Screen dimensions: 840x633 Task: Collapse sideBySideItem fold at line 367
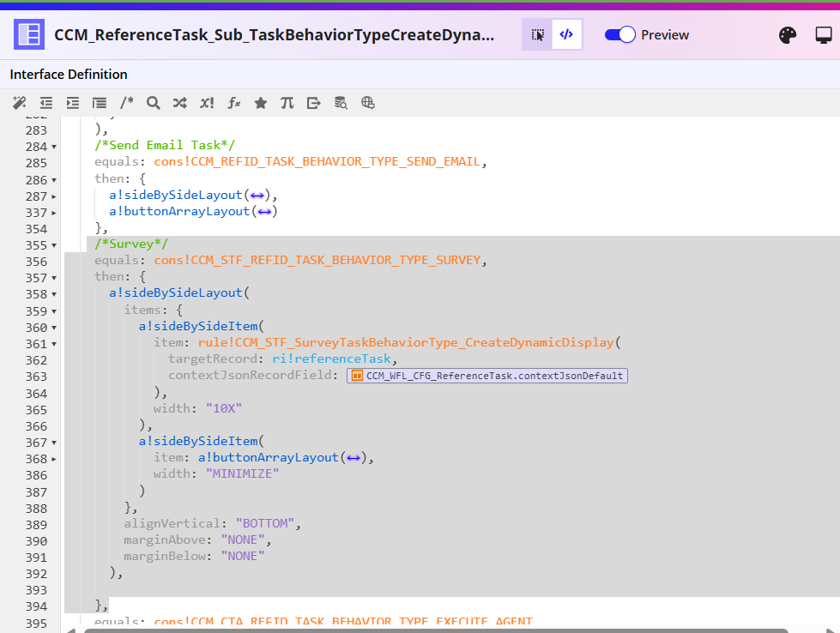pyautogui.click(x=54, y=443)
